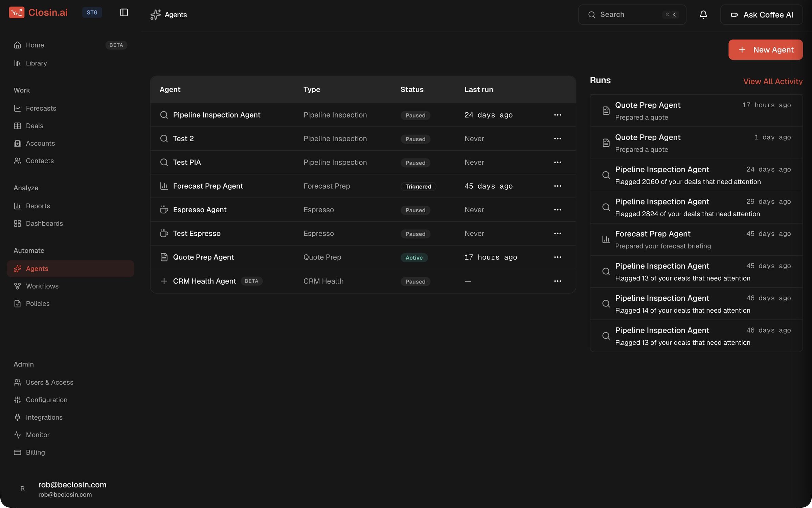This screenshot has height=508, width=812.
Task: Open Monitor activity icon
Action: (17, 435)
